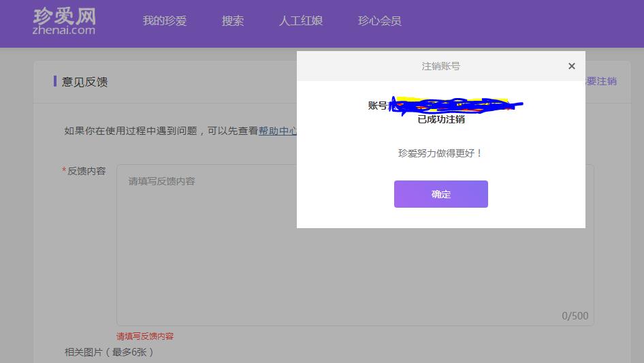The width and height of the screenshot is (644, 363).
Task: Open the 我的珍爱 menu item
Action: 165,20
